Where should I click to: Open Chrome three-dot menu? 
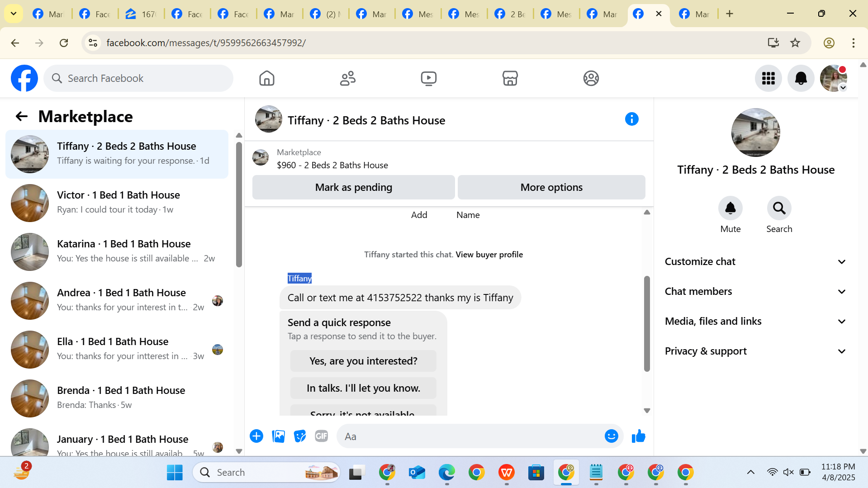pos(853,43)
